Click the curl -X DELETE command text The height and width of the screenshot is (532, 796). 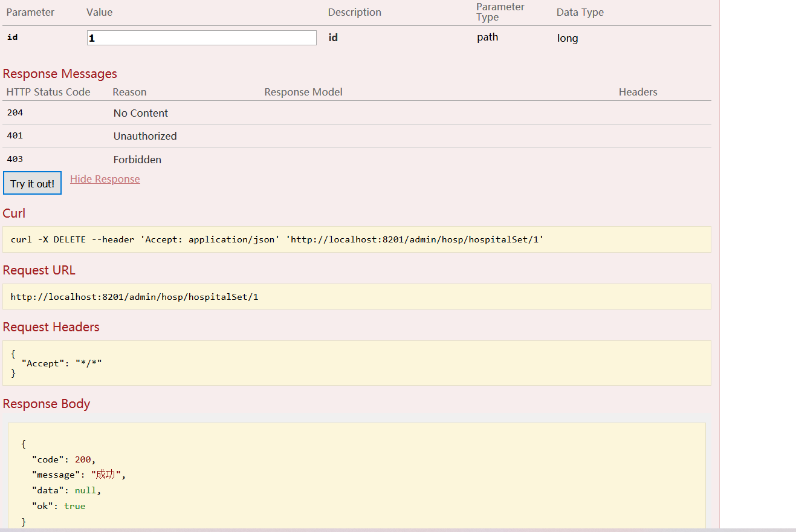click(x=277, y=239)
